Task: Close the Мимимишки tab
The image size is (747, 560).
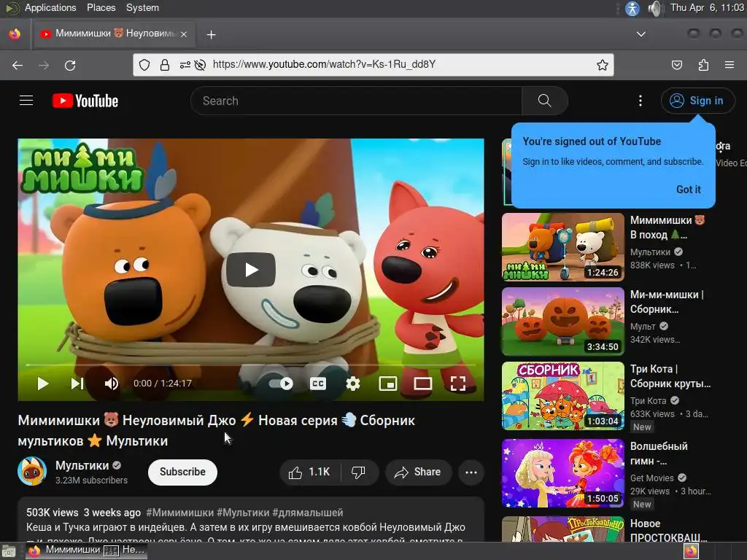Action: point(184,34)
